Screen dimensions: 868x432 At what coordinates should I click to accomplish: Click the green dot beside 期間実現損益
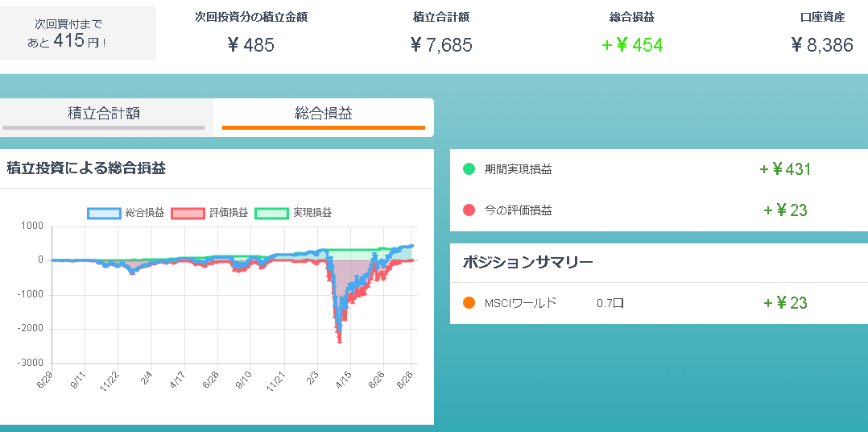(469, 169)
